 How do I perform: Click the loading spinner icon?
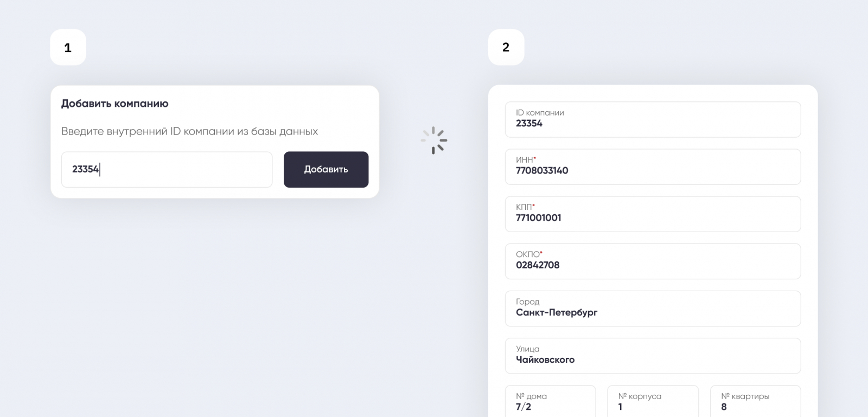point(434,140)
